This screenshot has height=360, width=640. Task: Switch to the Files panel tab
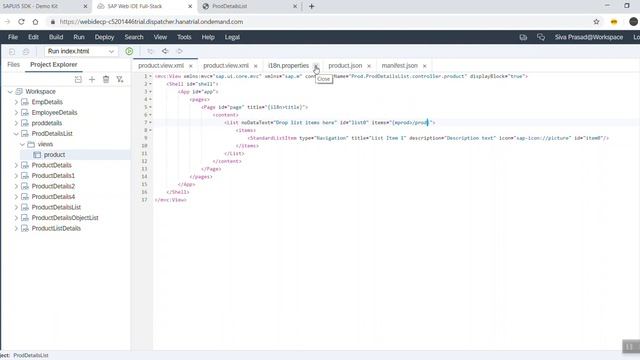point(13,64)
